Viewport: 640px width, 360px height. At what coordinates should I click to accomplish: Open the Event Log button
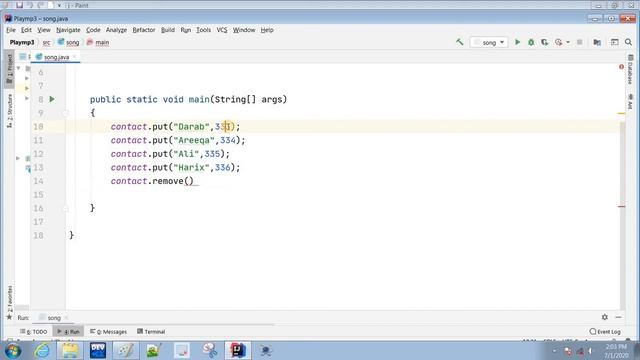pos(605,332)
